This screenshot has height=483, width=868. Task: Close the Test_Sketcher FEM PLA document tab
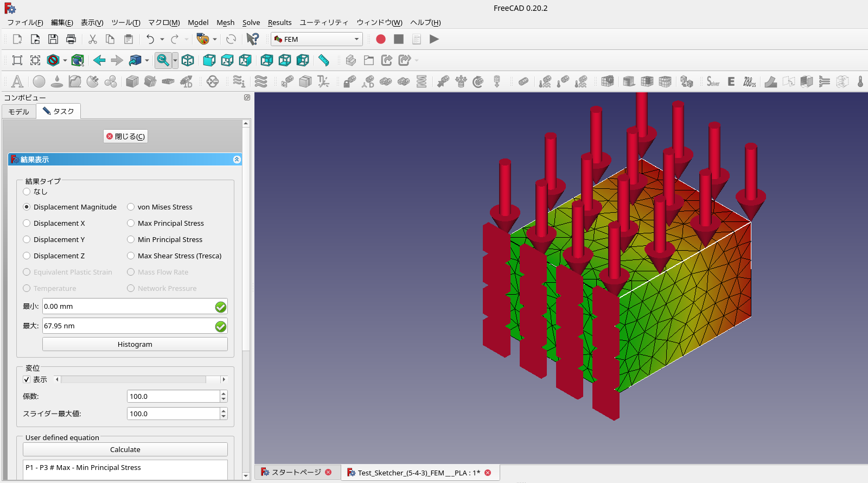pyautogui.click(x=488, y=473)
